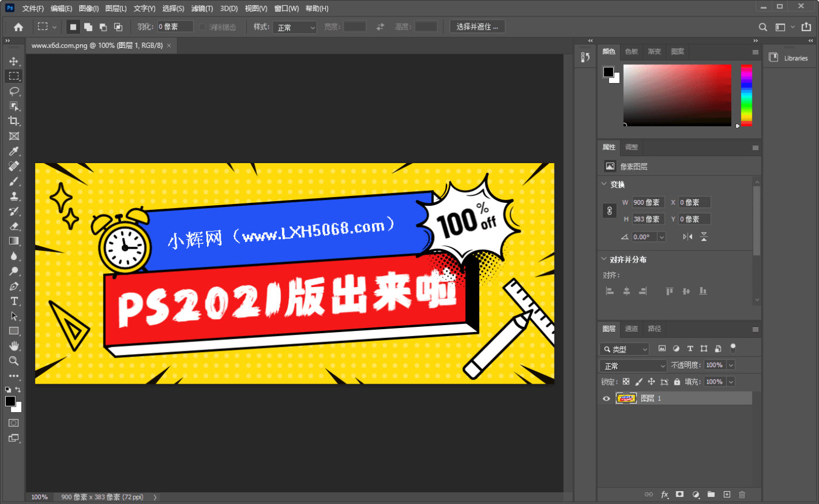Open the 填充 fill dropdown arrow
This screenshot has height=504, width=819.
tap(730, 382)
